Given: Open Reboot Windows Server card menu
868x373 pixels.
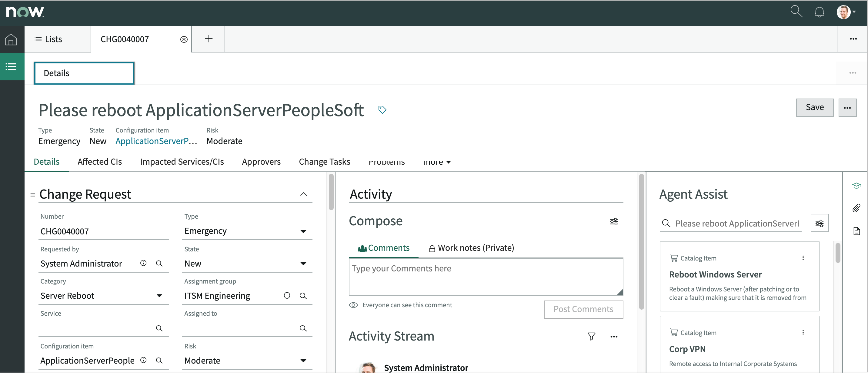Looking at the screenshot, I should 803,258.
